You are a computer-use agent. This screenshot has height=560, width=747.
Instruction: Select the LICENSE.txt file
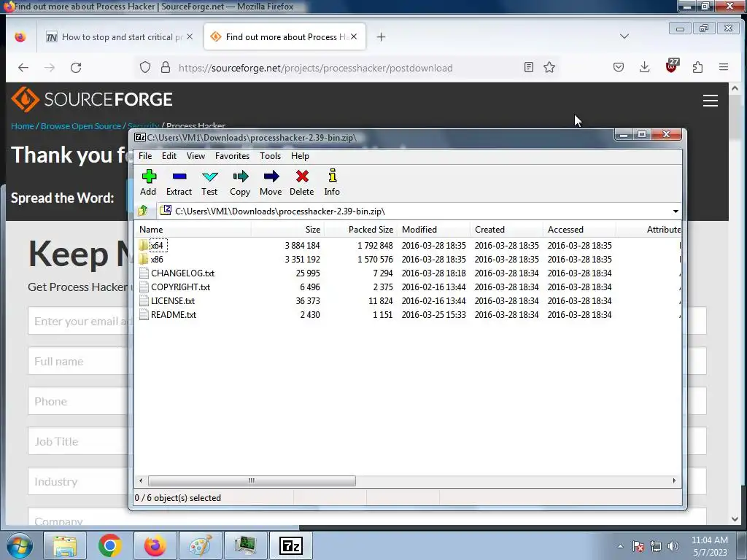(172, 300)
